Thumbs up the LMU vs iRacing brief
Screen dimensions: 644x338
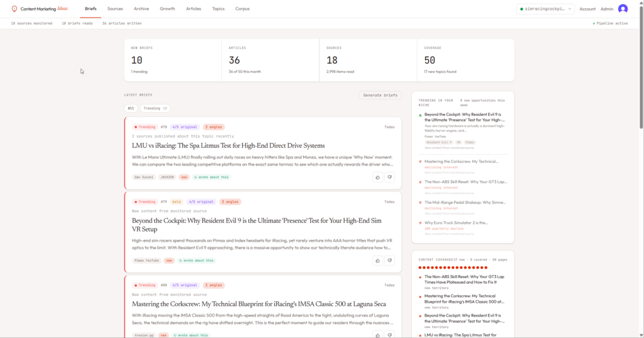pos(377,177)
